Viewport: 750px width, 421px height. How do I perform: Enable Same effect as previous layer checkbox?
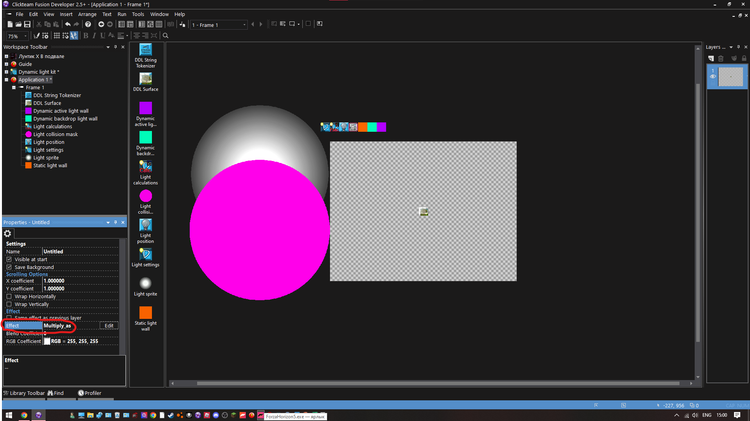[x=9, y=318]
